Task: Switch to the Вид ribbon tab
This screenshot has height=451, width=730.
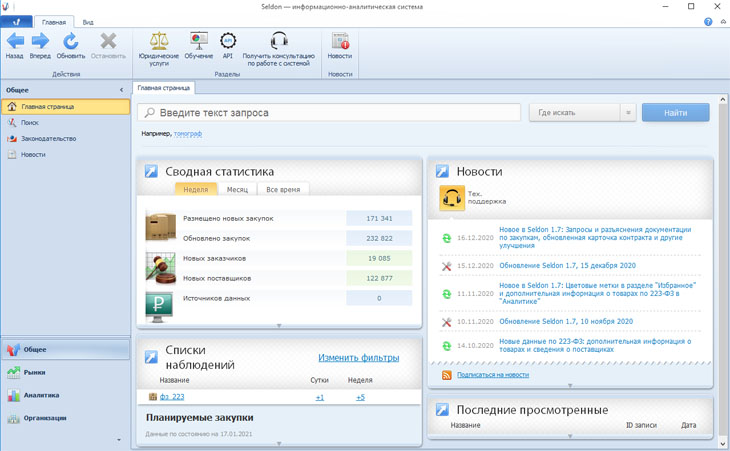Action: click(88, 22)
